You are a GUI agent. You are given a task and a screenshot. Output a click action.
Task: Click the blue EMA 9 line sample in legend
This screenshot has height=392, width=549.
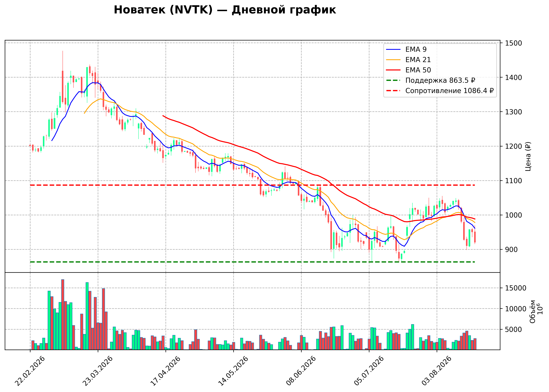pos(393,49)
